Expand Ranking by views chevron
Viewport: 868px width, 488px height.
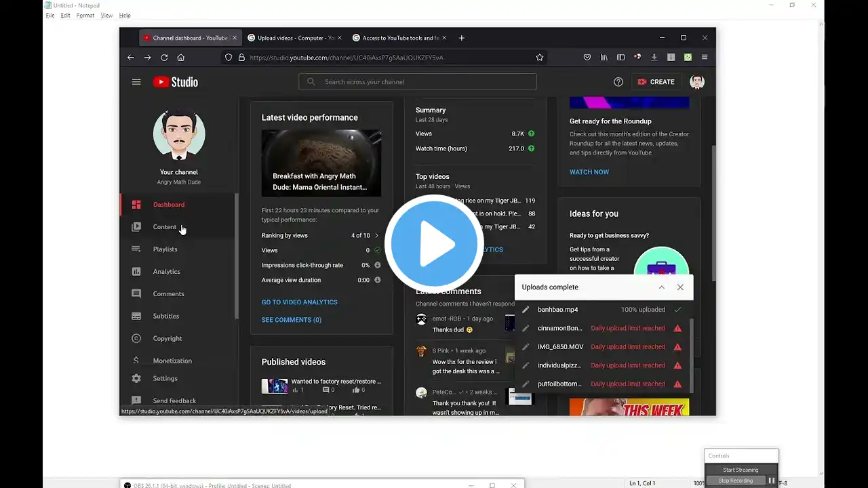pyautogui.click(x=377, y=236)
